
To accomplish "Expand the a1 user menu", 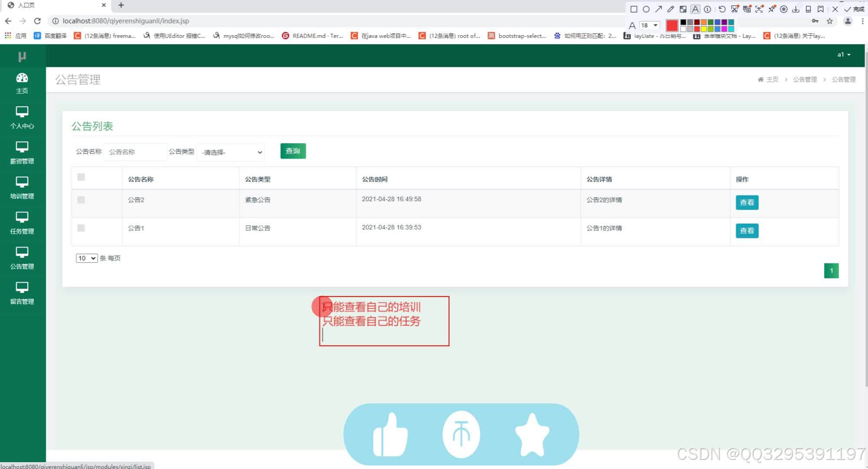I will pos(844,55).
